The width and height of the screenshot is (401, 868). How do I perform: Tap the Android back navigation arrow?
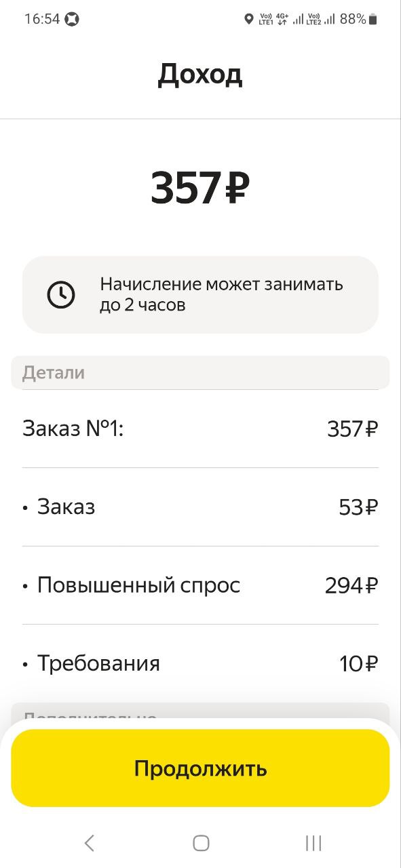(89, 843)
